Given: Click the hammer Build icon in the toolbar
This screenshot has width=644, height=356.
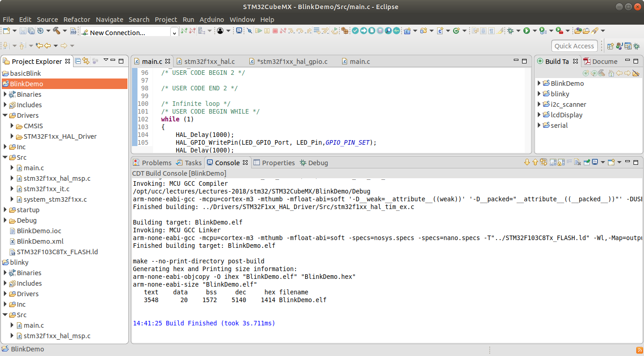Looking at the screenshot, I should [57, 31].
